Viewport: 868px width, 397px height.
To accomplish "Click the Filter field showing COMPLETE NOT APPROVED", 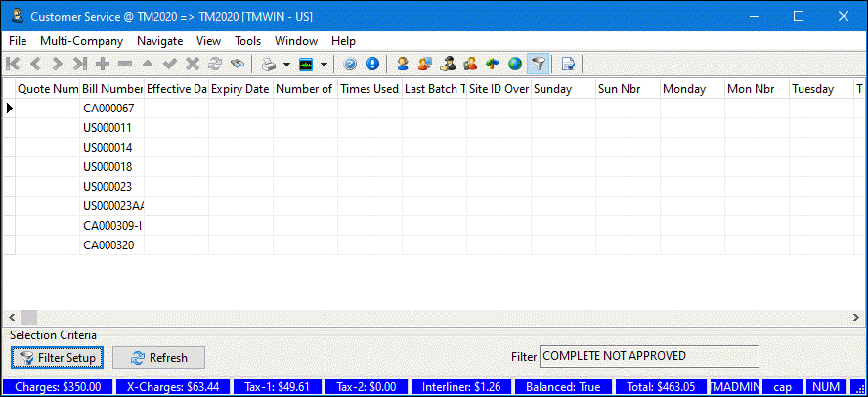I will 648,356.
